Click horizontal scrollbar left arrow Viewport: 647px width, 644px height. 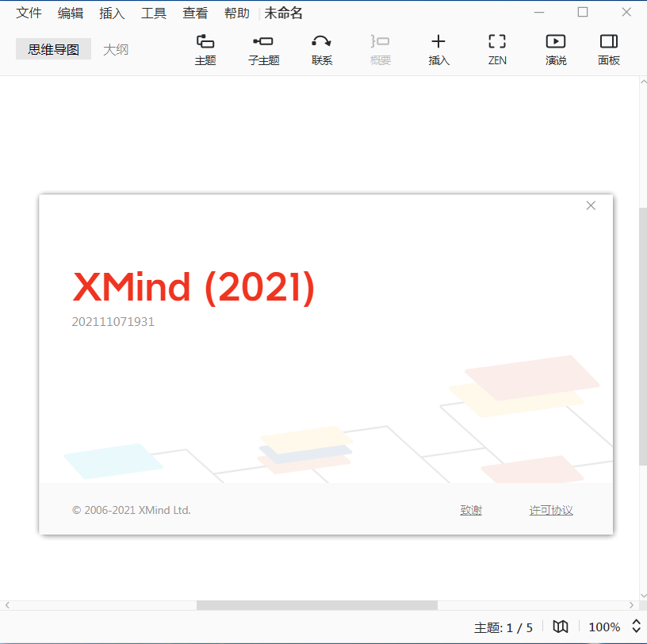[x=7, y=605]
